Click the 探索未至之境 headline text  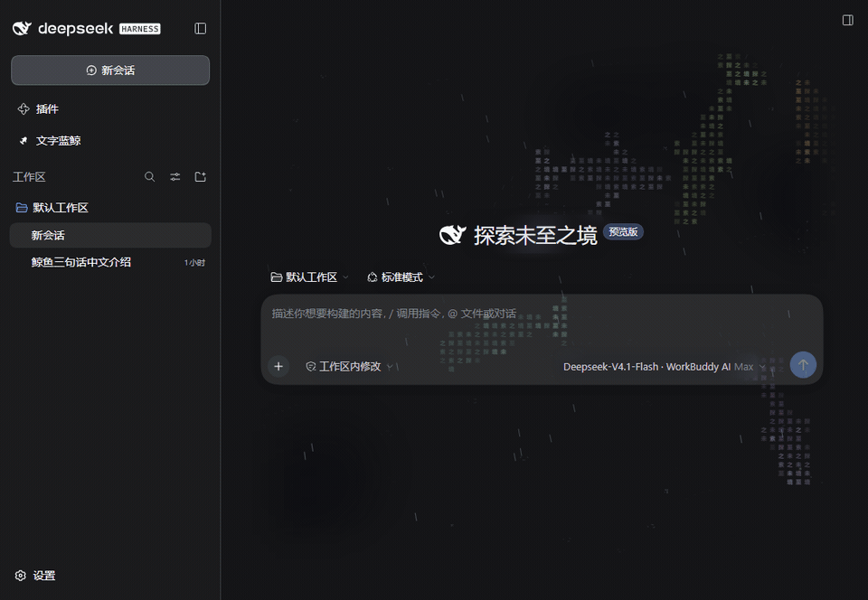click(535, 236)
